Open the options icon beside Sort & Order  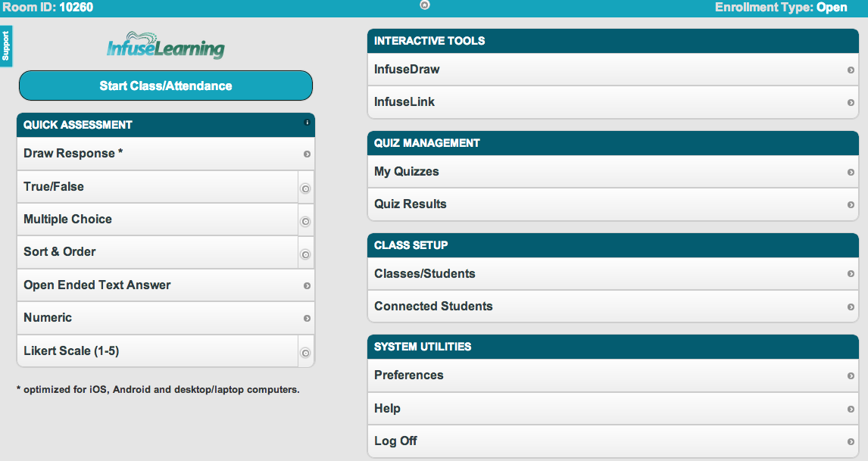tap(305, 254)
